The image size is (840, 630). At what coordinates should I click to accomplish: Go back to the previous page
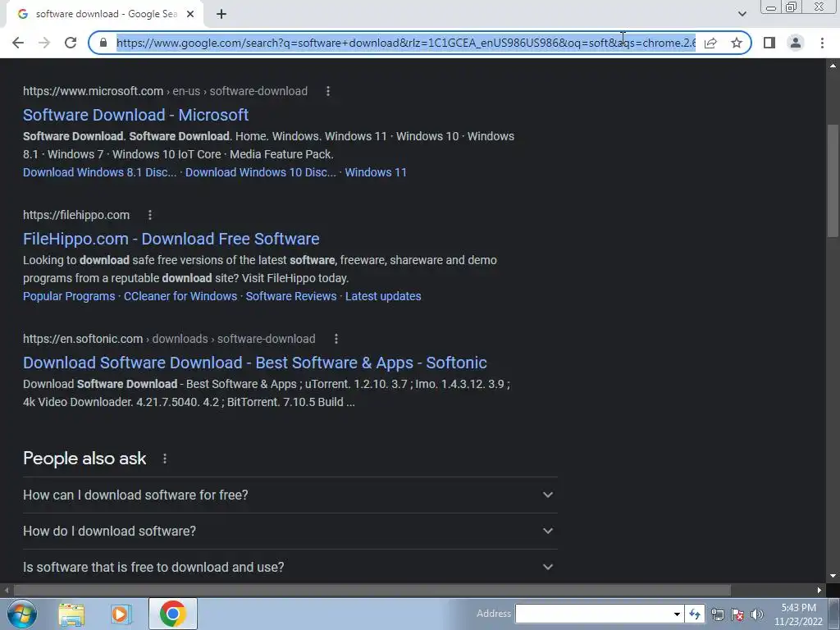coord(18,43)
